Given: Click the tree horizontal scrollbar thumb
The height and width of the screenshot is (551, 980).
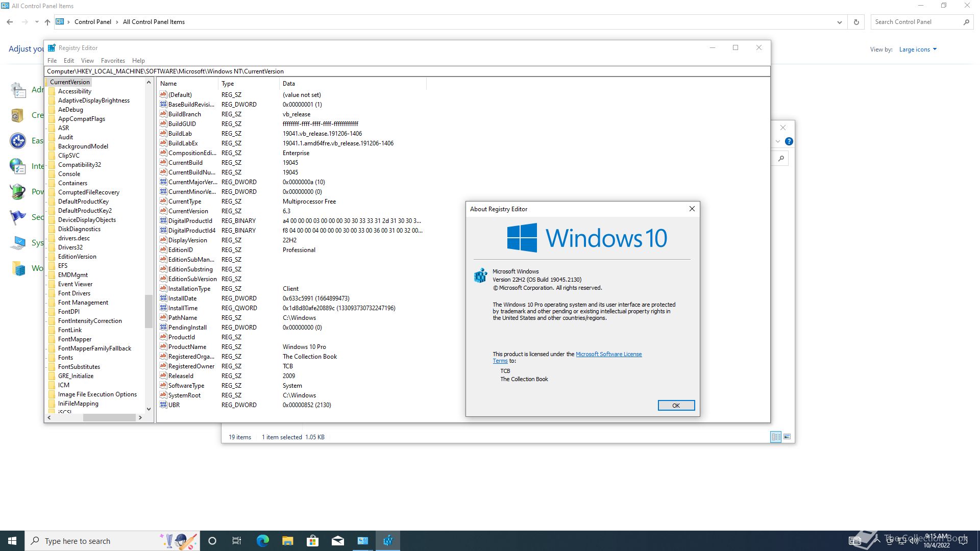Looking at the screenshot, I should coord(109,417).
